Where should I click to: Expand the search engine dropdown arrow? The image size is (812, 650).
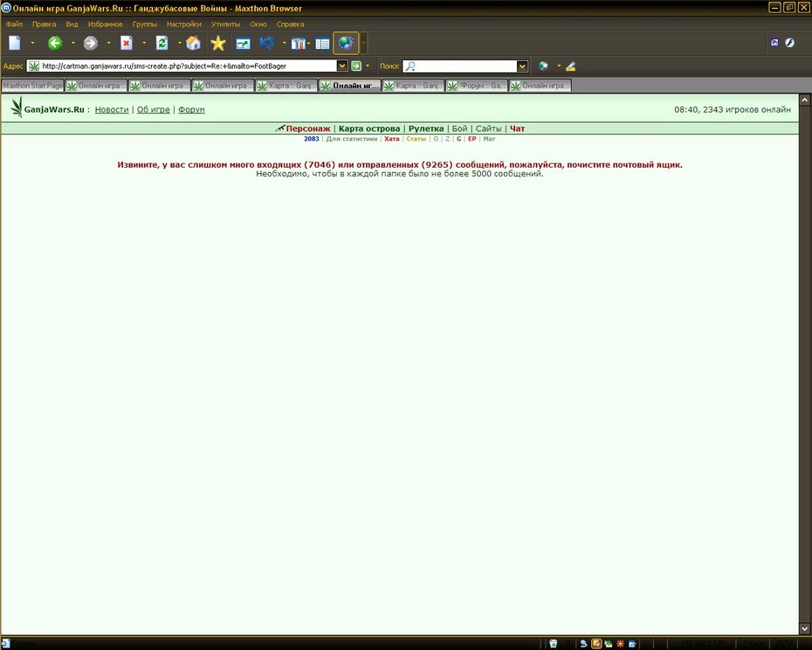tap(559, 66)
